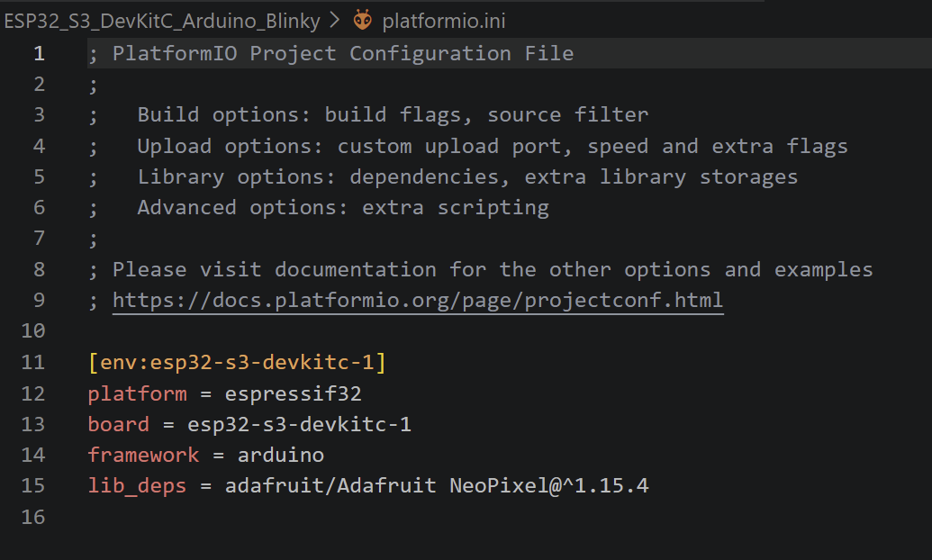Click the PlatformIO alien icon in breadcrumb
This screenshot has width=932, height=560.
click(x=362, y=20)
